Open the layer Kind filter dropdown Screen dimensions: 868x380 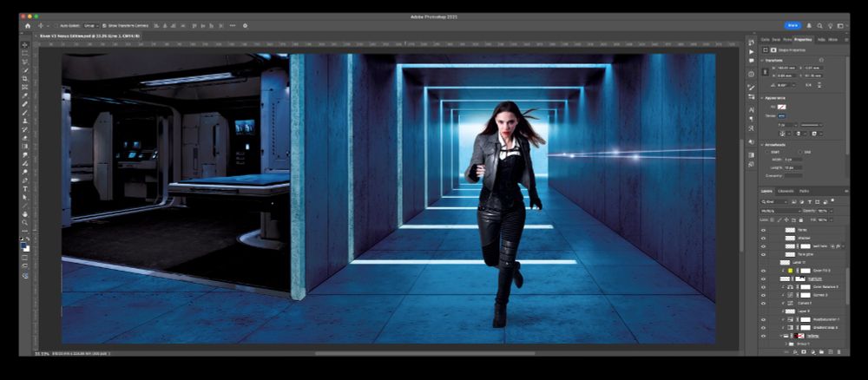click(x=775, y=202)
